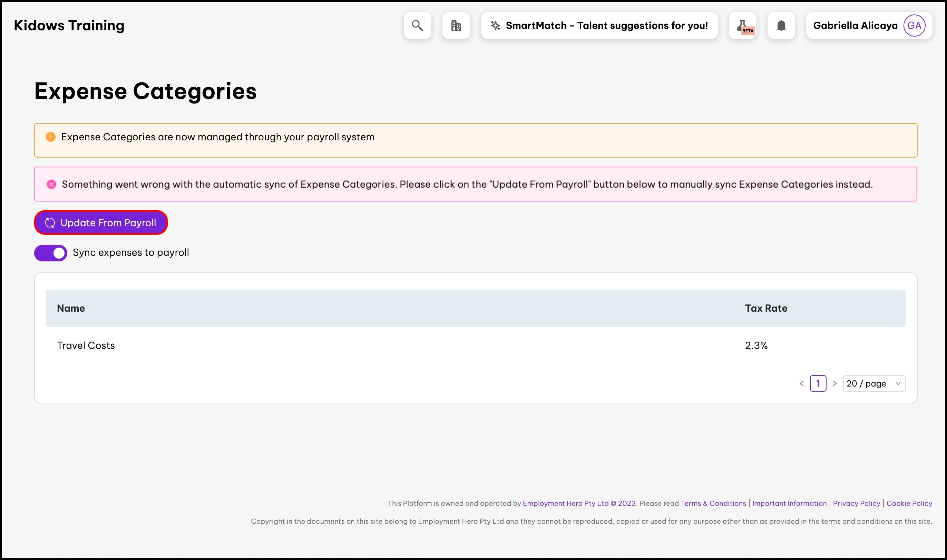The image size is (947, 560).
Task: Open the organisation building icon
Action: pyautogui.click(x=456, y=25)
